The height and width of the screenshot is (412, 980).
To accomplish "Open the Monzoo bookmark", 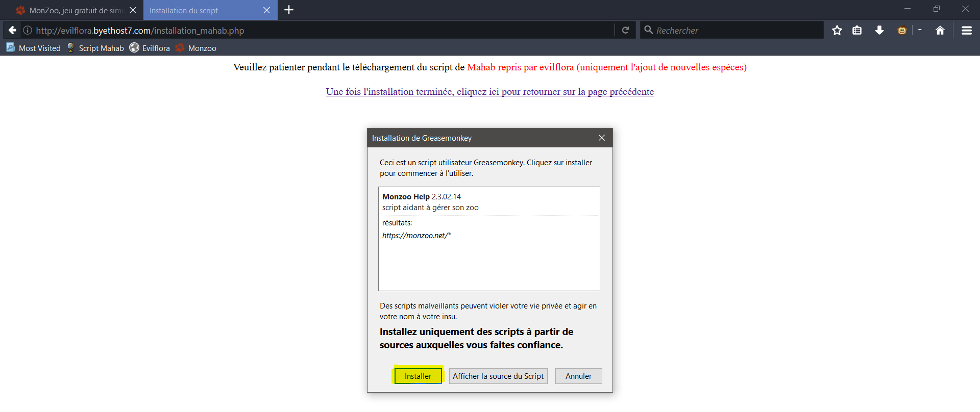I will point(195,48).
